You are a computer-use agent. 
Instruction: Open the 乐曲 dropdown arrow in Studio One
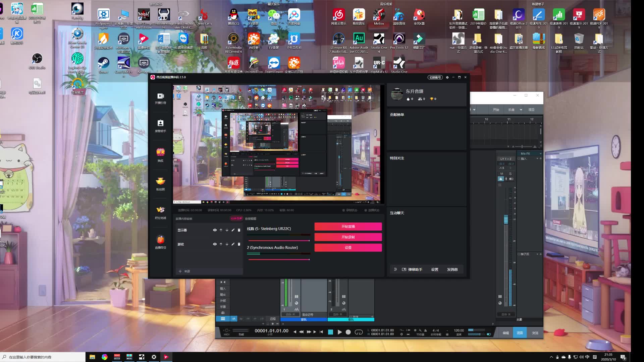[x=521, y=110]
